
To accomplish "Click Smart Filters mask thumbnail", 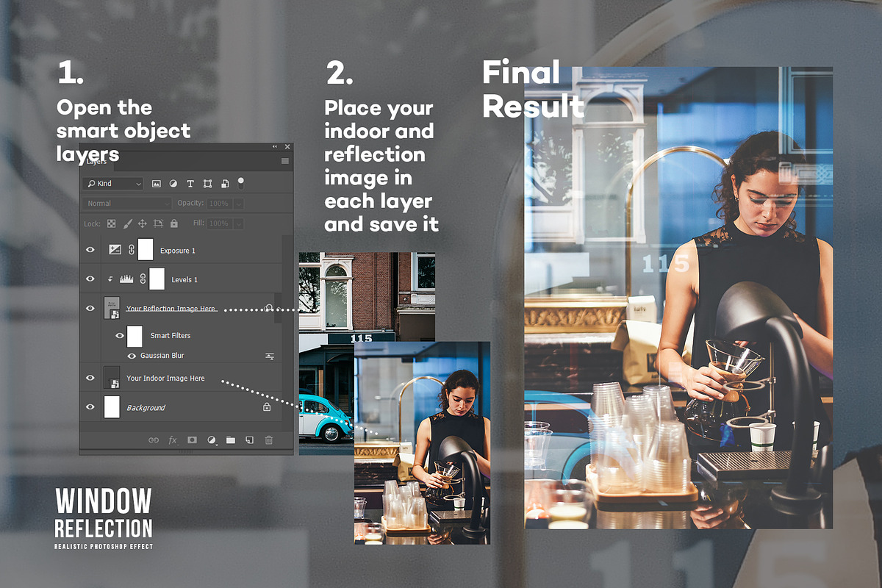I will coord(135,335).
